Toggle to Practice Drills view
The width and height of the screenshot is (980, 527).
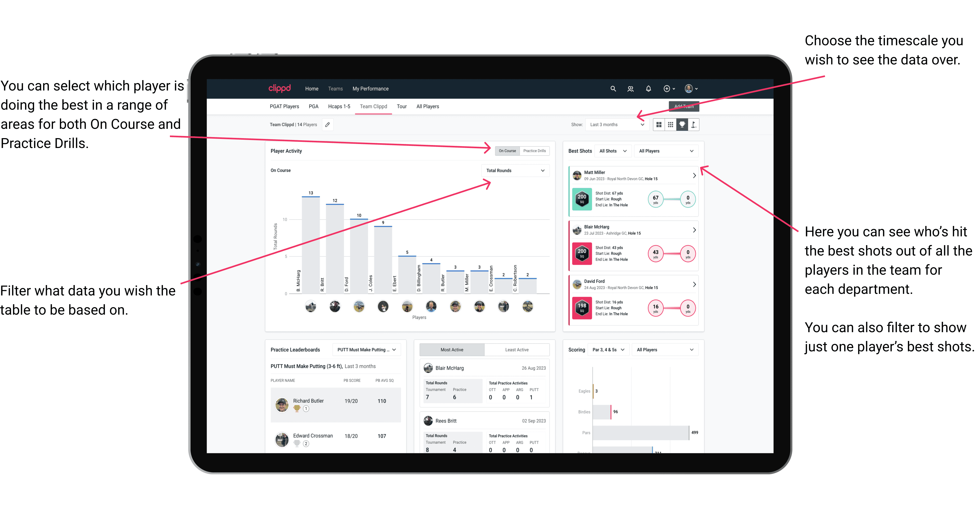tap(536, 151)
